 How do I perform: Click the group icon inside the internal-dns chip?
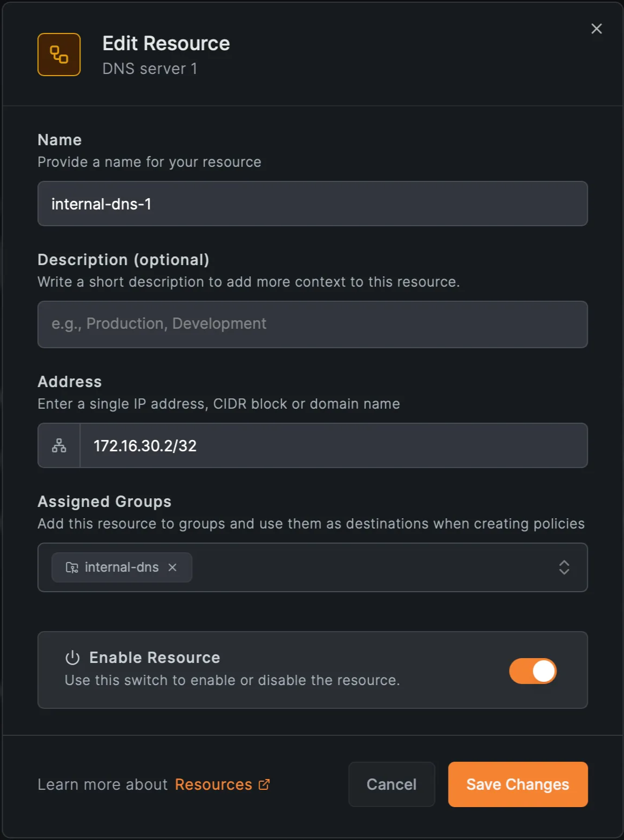71,567
